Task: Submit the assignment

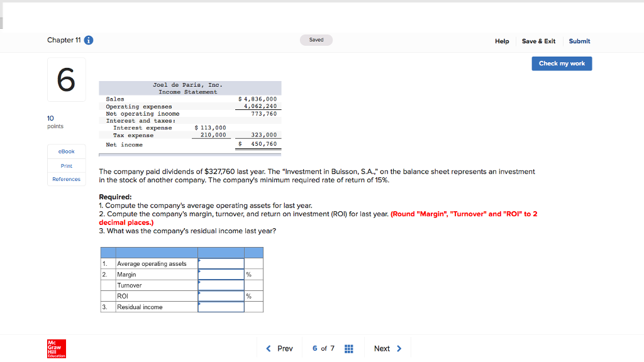Action: [579, 41]
